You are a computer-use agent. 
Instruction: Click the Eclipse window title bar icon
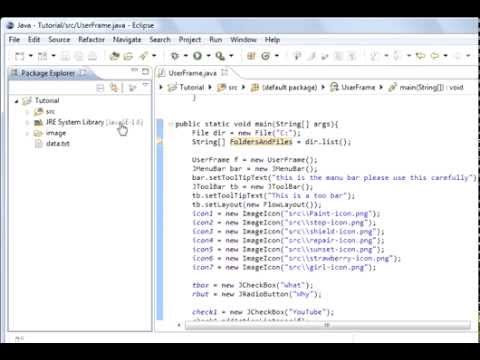tap(11, 25)
